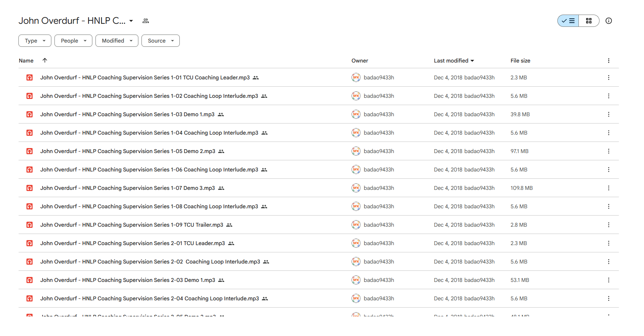Open the Modified filter dropdown
644x336 pixels.
(117, 41)
